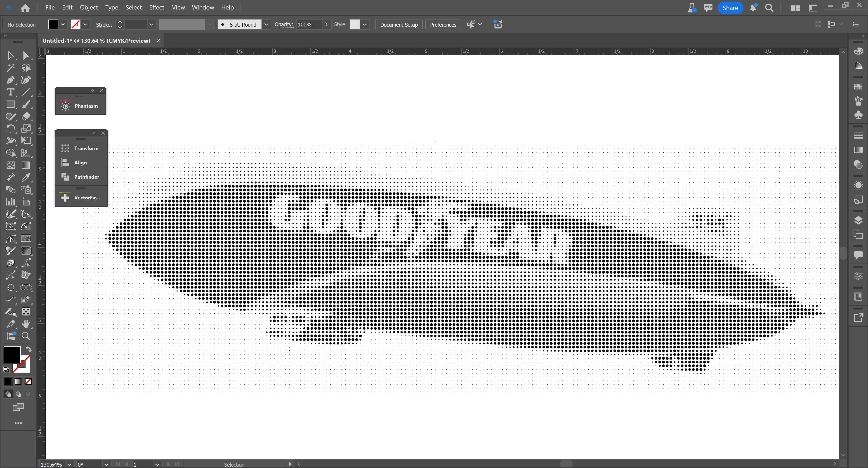Select the Magic Wand tool

10,68
